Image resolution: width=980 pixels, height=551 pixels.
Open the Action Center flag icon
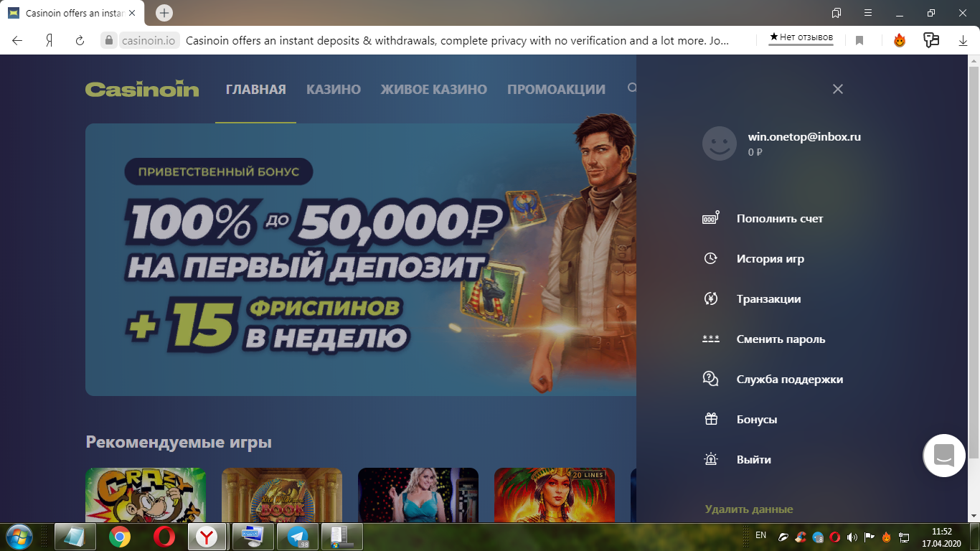tap(869, 537)
